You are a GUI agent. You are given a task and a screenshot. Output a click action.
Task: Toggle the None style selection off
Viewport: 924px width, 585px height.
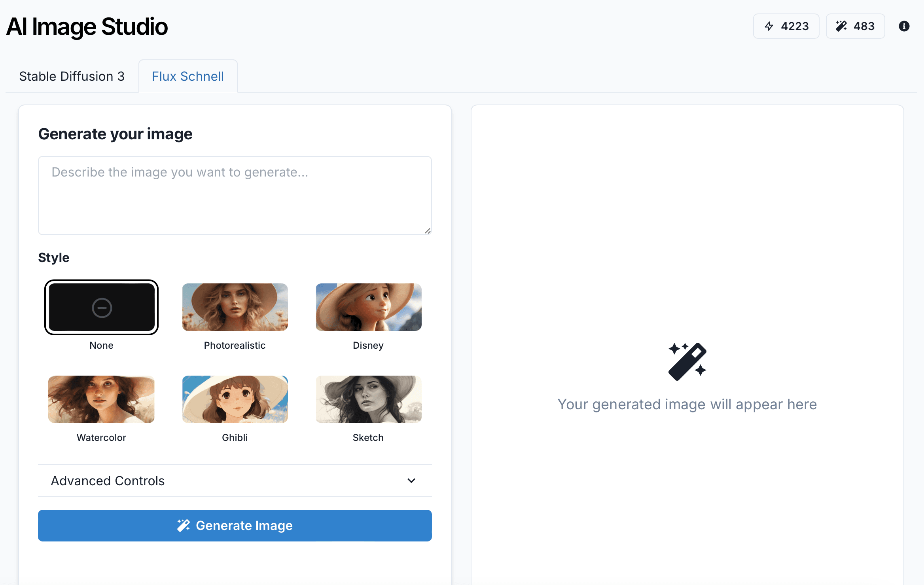(x=101, y=307)
